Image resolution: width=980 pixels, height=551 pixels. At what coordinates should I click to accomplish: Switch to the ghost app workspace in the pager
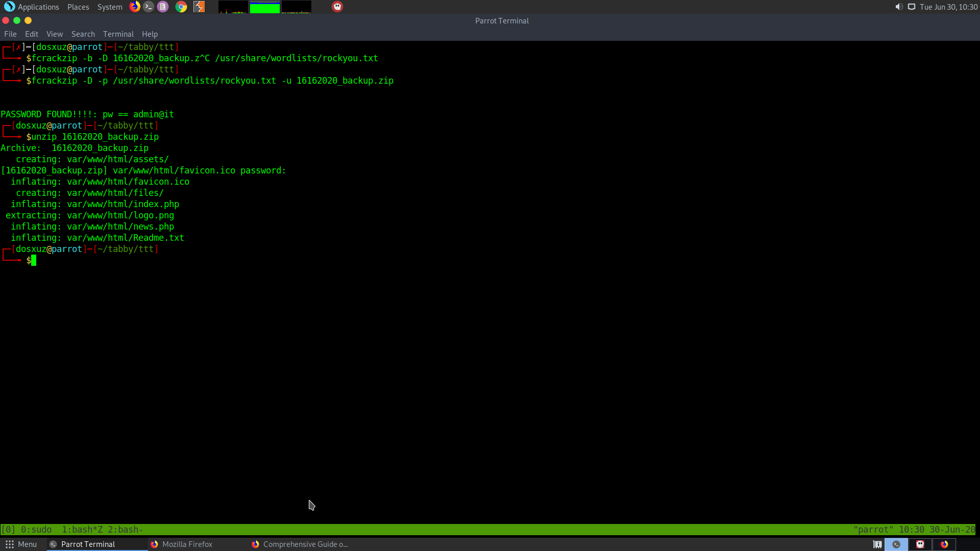pyautogui.click(x=920, y=544)
